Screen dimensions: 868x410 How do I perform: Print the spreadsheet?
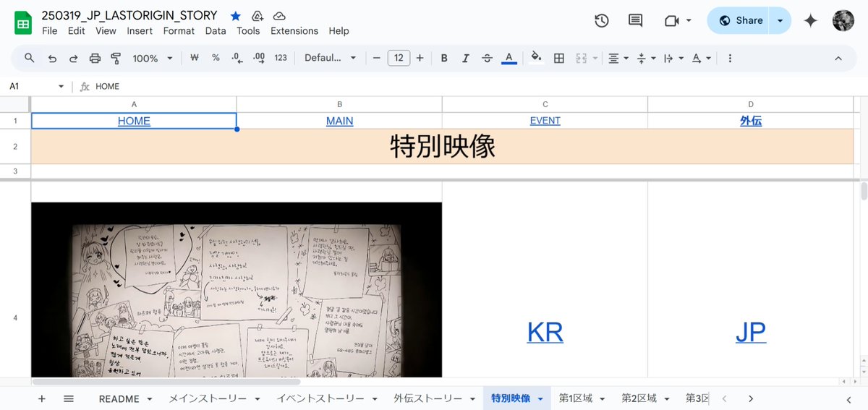(95, 58)
